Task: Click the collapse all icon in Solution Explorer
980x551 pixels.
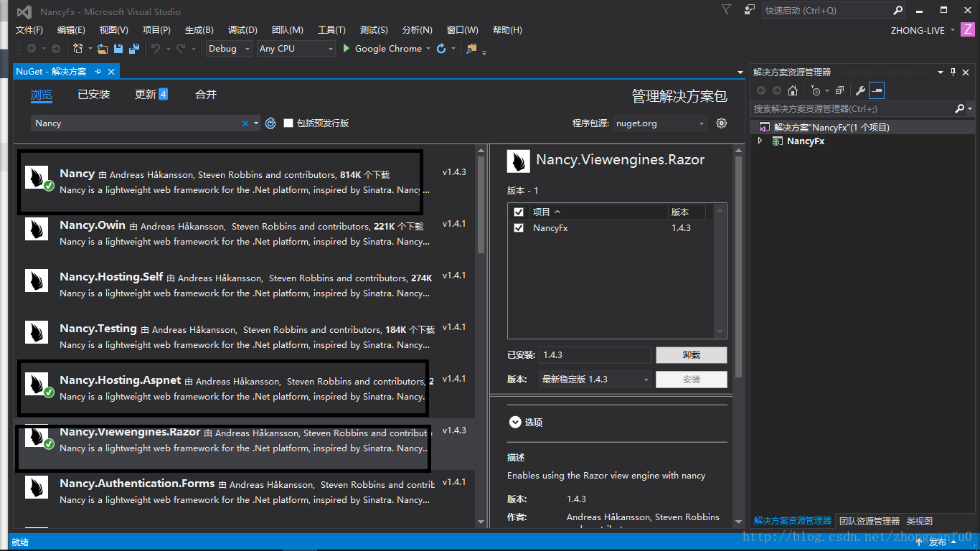Action: [839, 90]
